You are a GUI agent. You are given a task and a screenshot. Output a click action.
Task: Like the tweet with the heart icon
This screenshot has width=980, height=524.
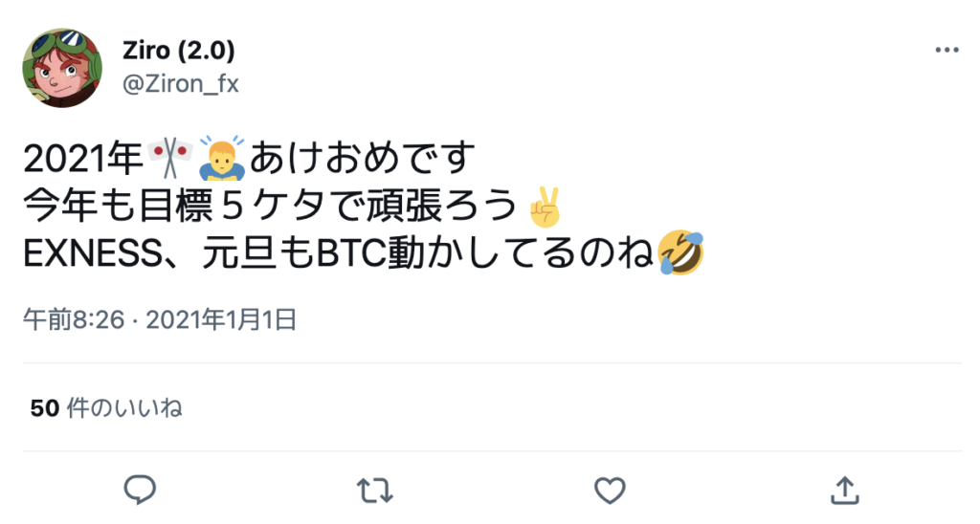click(610, 491)
